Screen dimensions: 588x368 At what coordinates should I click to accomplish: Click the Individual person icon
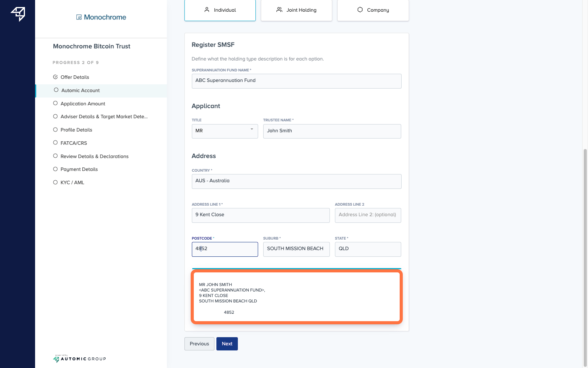207,10
